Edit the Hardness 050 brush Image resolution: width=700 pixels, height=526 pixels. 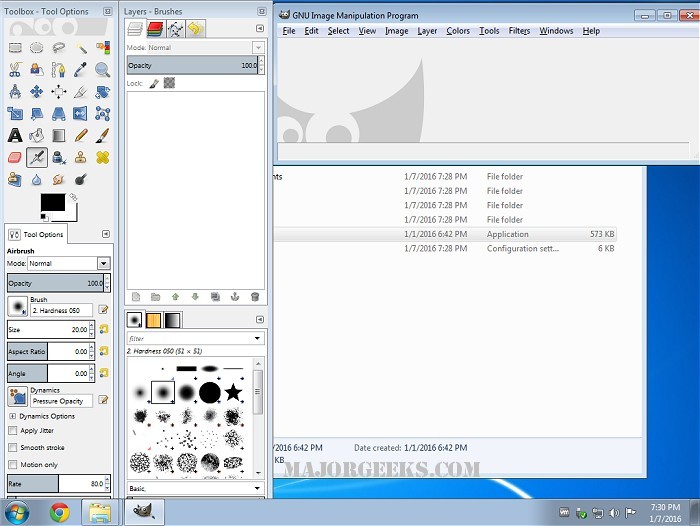tap(103, 309)
